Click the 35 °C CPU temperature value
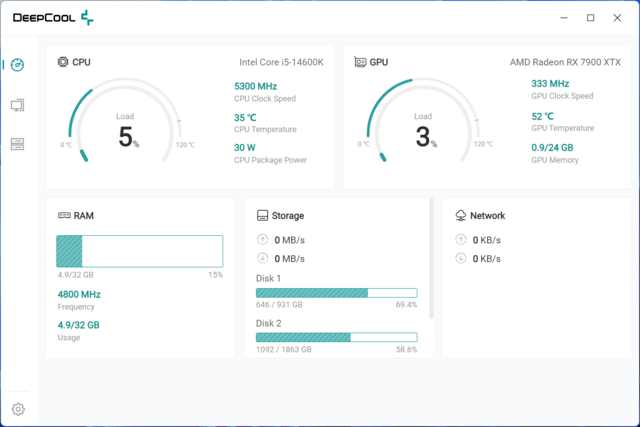This screenshot has height=427, width=640. 245,118
